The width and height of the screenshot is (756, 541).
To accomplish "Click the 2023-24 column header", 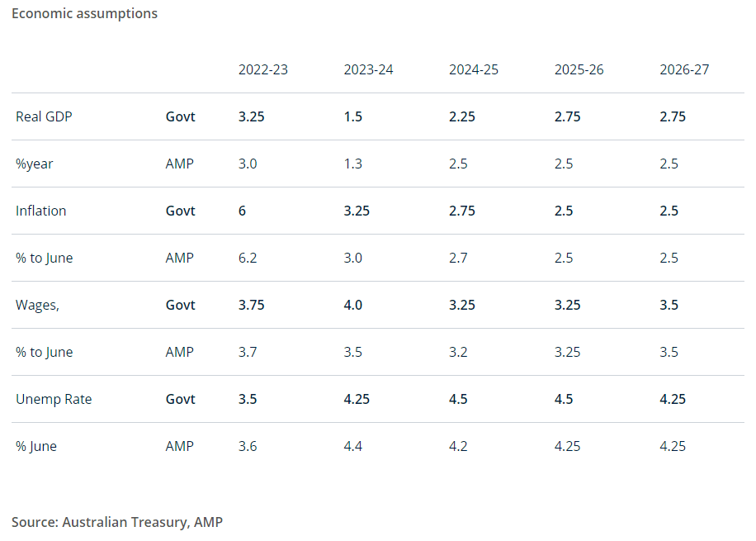I will point(368,69).
